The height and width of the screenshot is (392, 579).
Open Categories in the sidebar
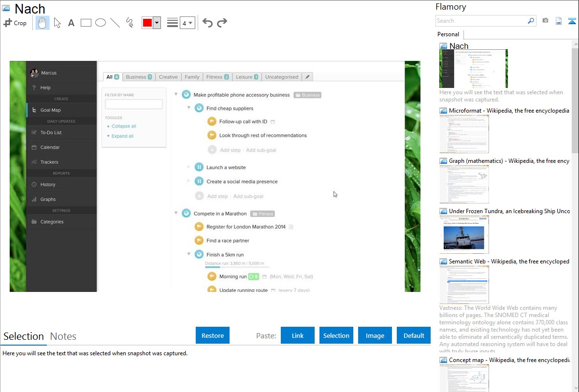(x=62, y=222)
